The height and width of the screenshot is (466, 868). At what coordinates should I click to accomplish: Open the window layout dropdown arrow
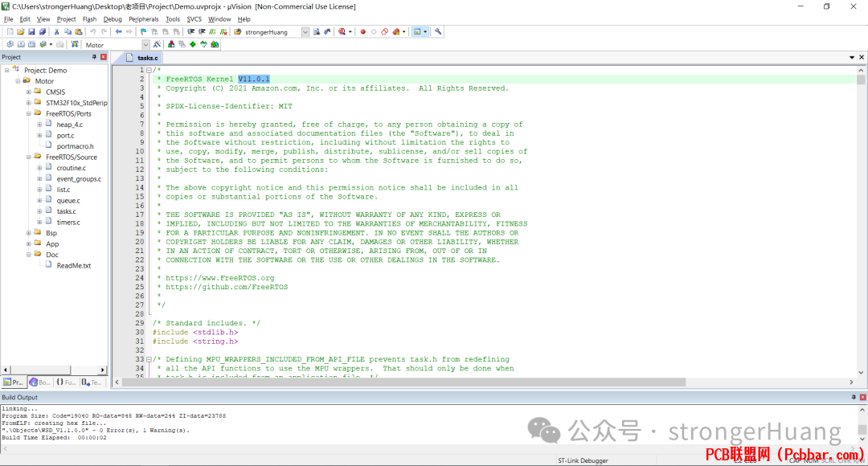pos(425,32)
